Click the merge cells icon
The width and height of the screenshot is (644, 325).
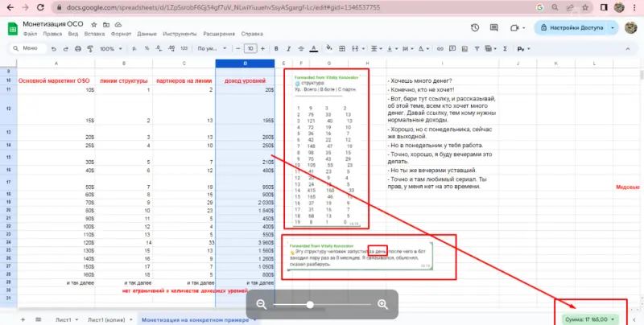[x=355, y=48]
